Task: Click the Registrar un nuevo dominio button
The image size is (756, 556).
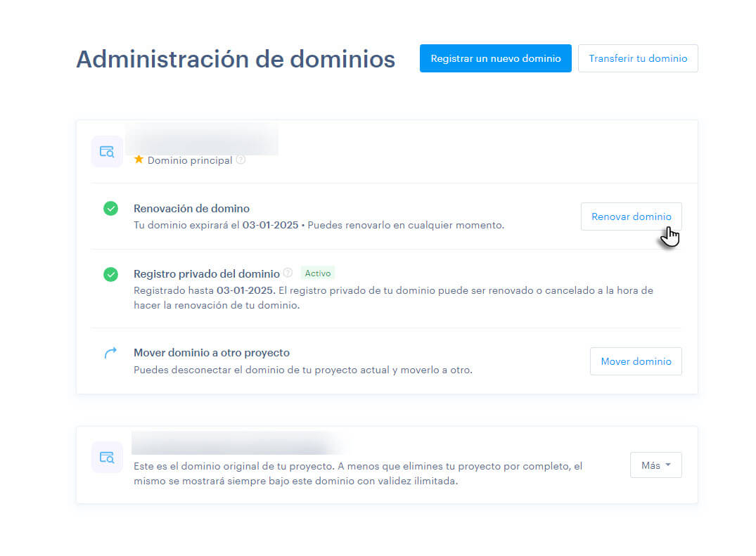Action: point(495,58)
